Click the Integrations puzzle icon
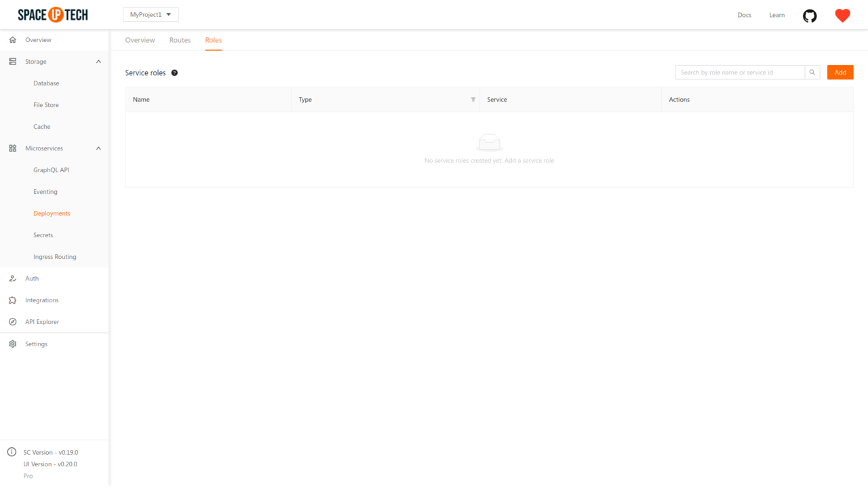The width and height of the screenshot is (868, 488). pyautogui.click(x=12, y=300)
